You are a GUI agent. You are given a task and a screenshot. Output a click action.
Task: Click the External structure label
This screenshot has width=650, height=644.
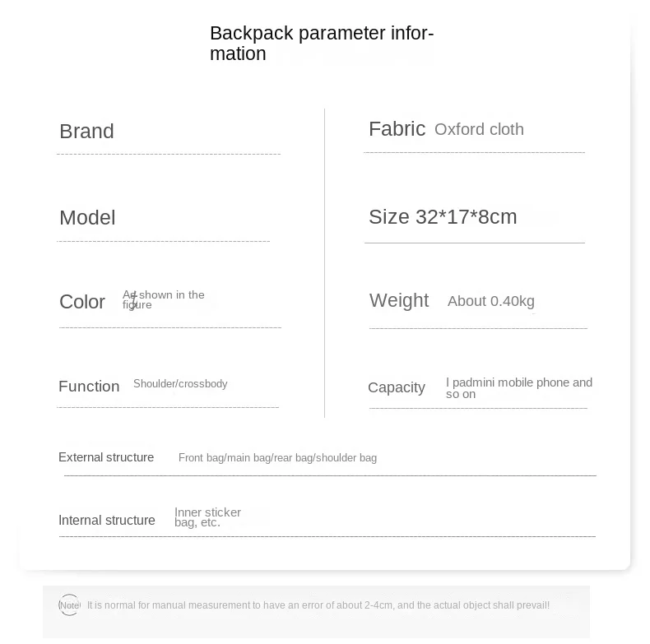click(106, 457)
